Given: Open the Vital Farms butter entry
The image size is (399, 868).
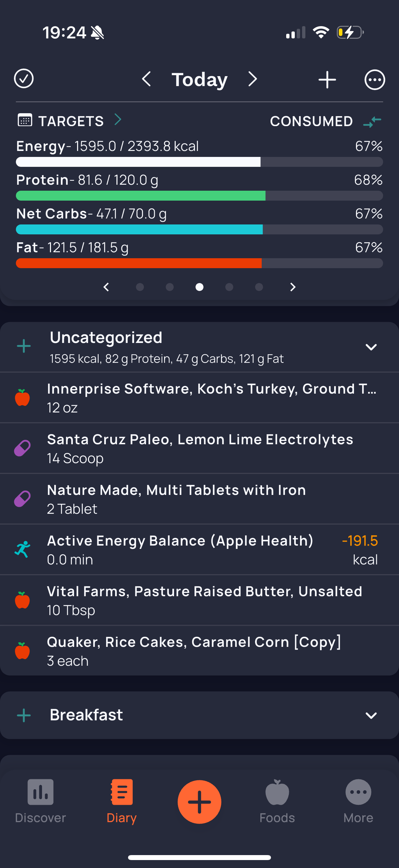Looking at the screenshot, I should click(204, 600).
